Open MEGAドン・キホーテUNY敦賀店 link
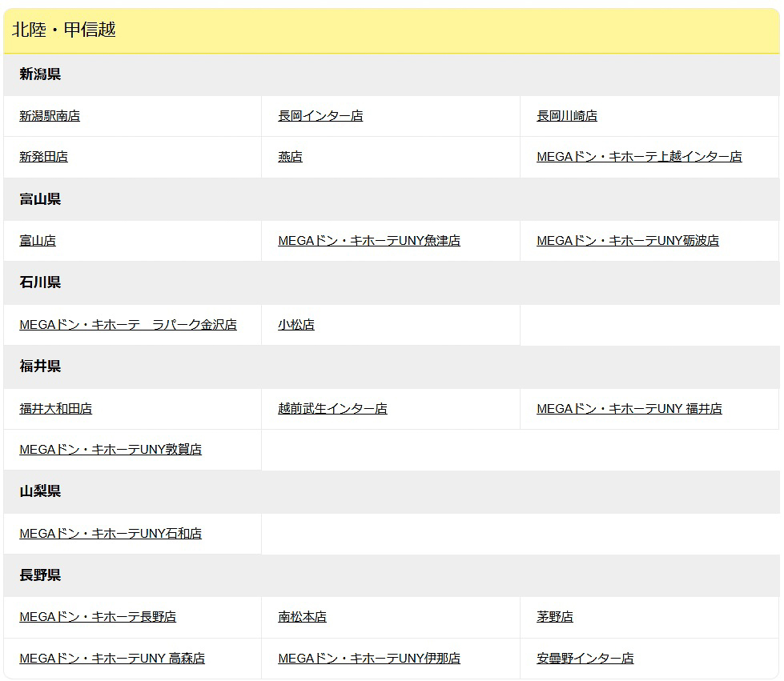This screenshot has height=681, width=784. [111, 450]
